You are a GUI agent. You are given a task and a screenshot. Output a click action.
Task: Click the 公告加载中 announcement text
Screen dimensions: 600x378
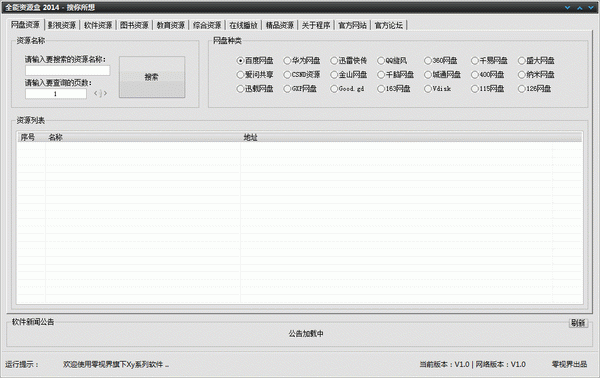click(x=306, y=334)
